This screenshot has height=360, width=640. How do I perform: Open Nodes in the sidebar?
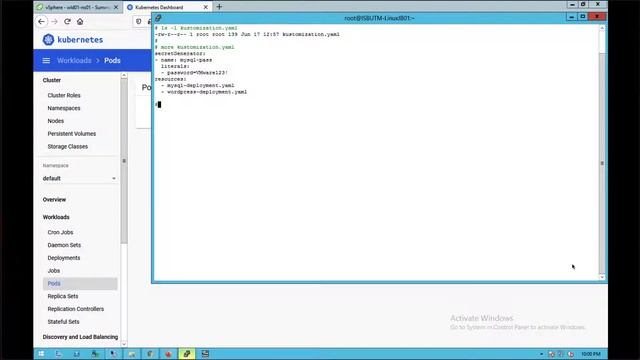pos(56,121)
